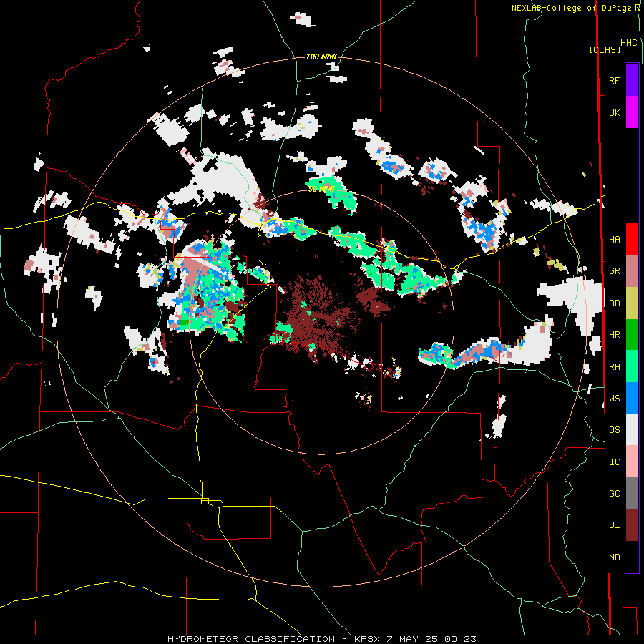The height and width of the screenshot is (644, 644).
Task: Click the GC legend label
Action: click(x=614, y=494)
